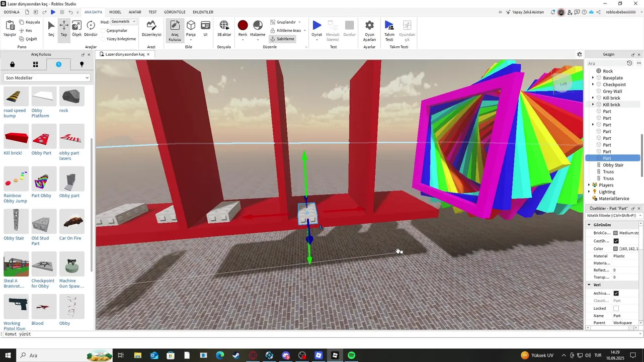Screen dimensions: 644x362
Task: Select the Rainbow Obby Jump thumbnail
Action: (16, 179)
